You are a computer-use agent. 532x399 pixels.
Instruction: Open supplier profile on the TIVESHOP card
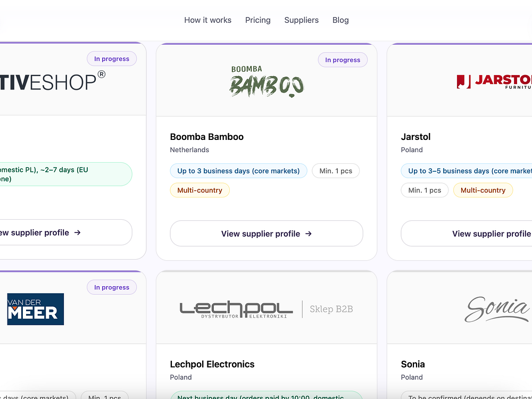click(66, 232)
